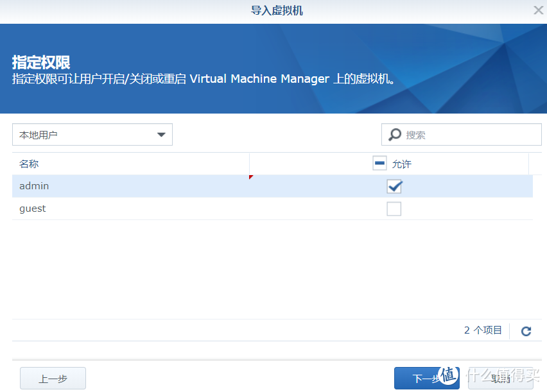
Task: Click the red triangle marker on admin row
Action: point(251,177)
